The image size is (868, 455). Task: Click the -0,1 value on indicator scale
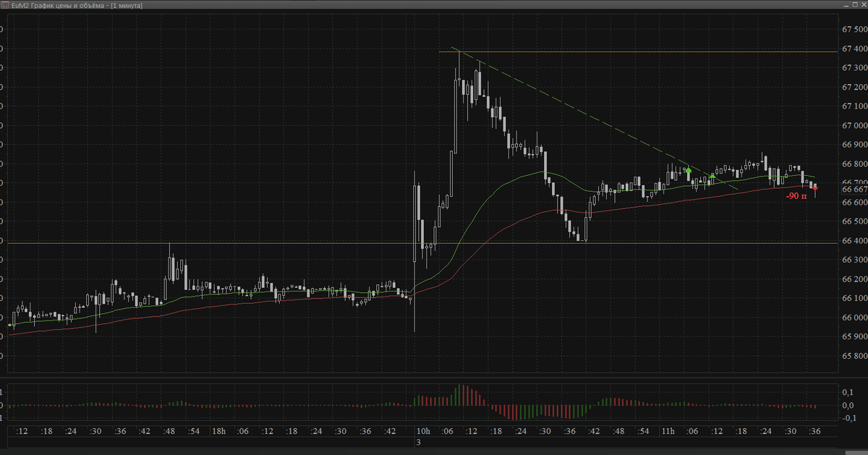pyautogui.click(x=849, y=418)
